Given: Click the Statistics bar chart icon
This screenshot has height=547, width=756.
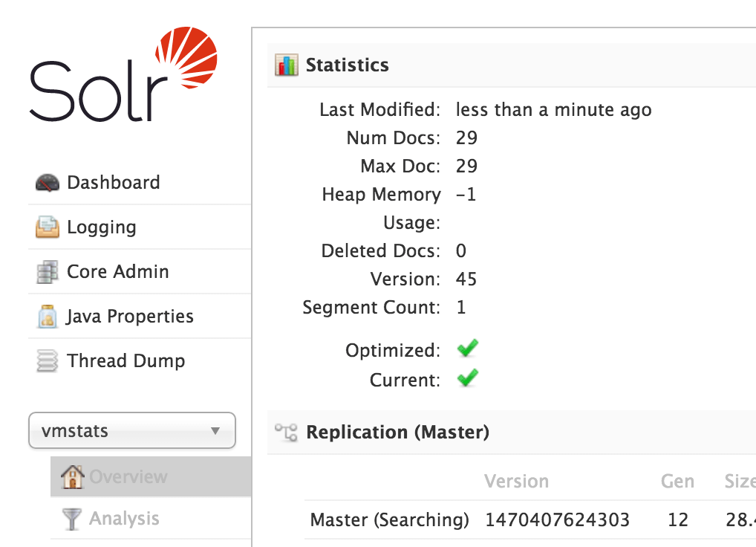Looking at the screenshot, I should [287, 65].
